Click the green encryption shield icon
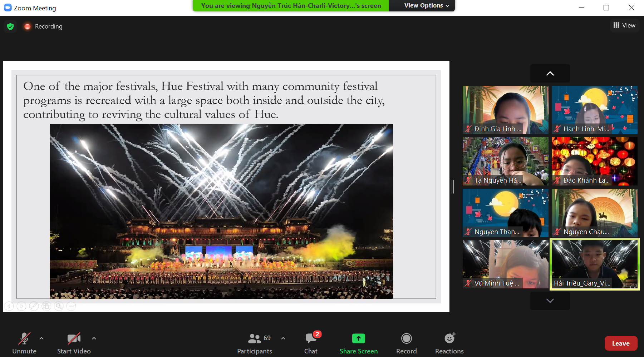 tap(10, 26)
